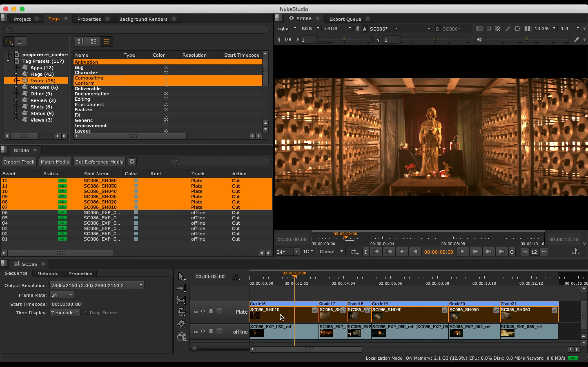
Task: Switch tags view to list mode
Action: click(106, 42)
